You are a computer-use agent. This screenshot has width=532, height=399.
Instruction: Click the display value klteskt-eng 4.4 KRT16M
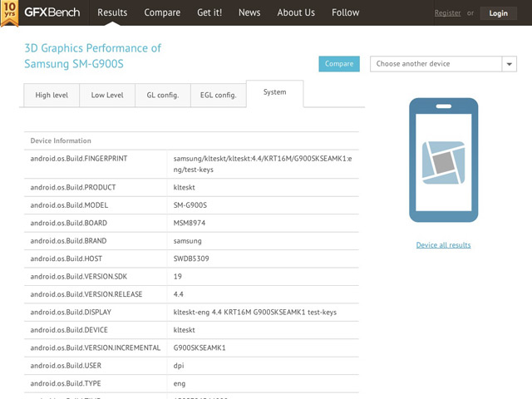(255, 313)
